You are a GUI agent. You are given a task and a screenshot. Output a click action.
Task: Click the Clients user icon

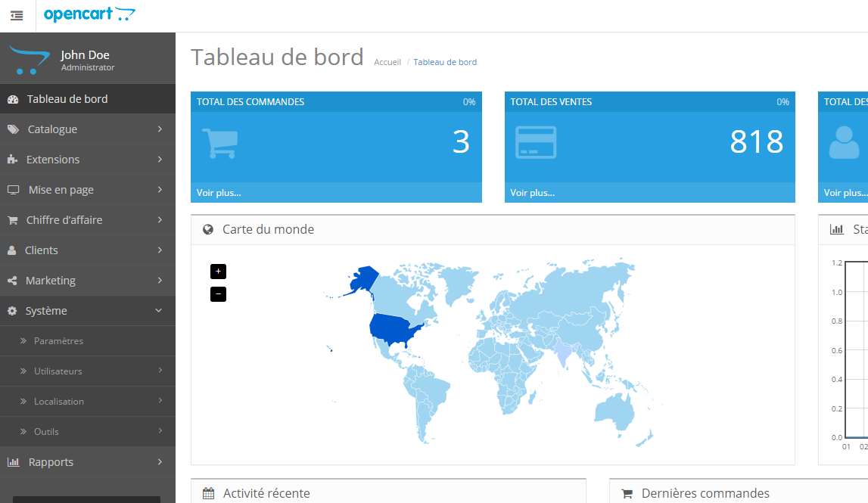[11, 250]
